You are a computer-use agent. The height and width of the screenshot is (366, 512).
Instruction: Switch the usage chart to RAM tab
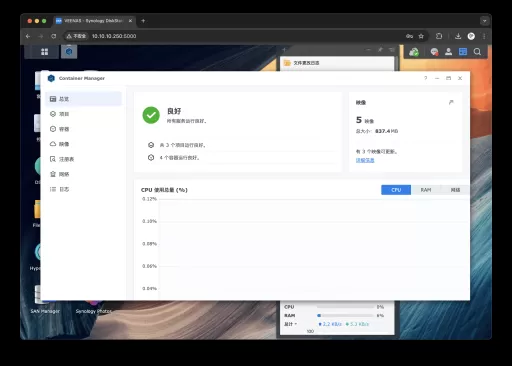coord(426,190)
